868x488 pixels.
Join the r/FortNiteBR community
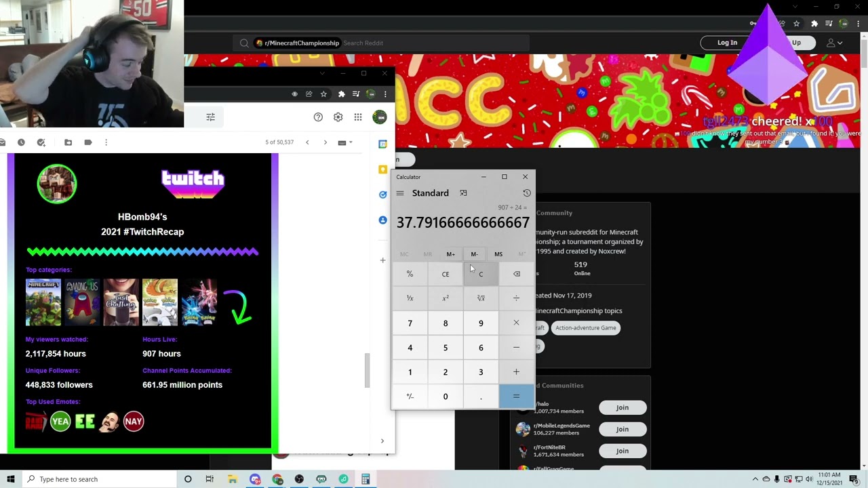click(623, 451)
